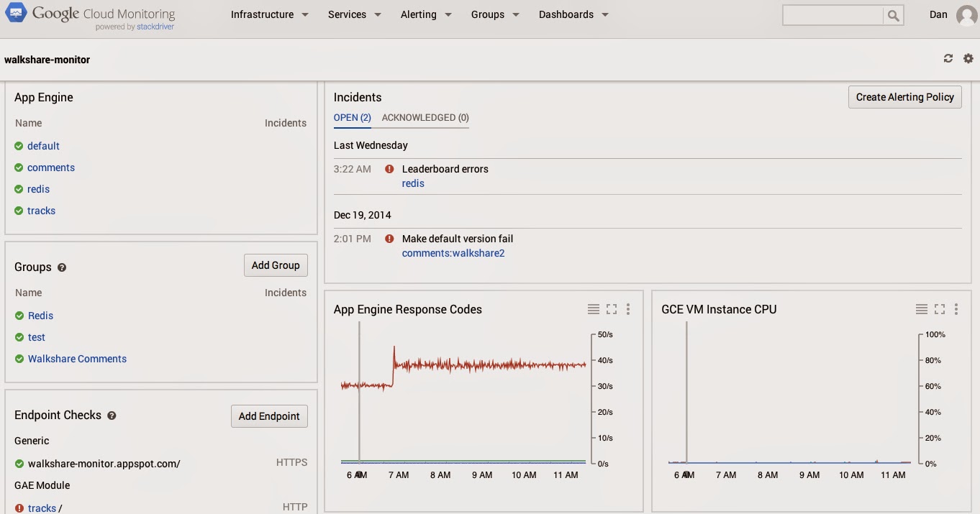Expand the Services dropdown menu
Viewport: 980px width, 514px height.
(x=354, y=14)
